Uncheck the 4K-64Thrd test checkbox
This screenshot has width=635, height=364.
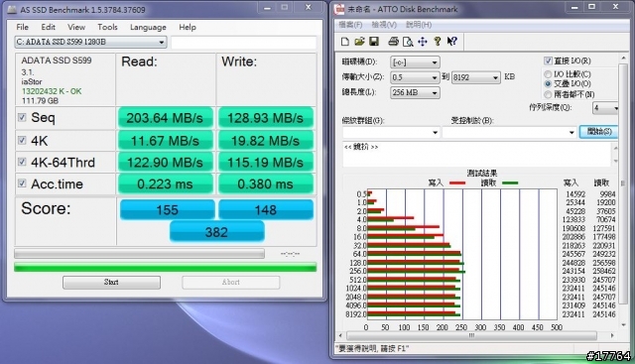pyautogui.click(x=22, y=162)
